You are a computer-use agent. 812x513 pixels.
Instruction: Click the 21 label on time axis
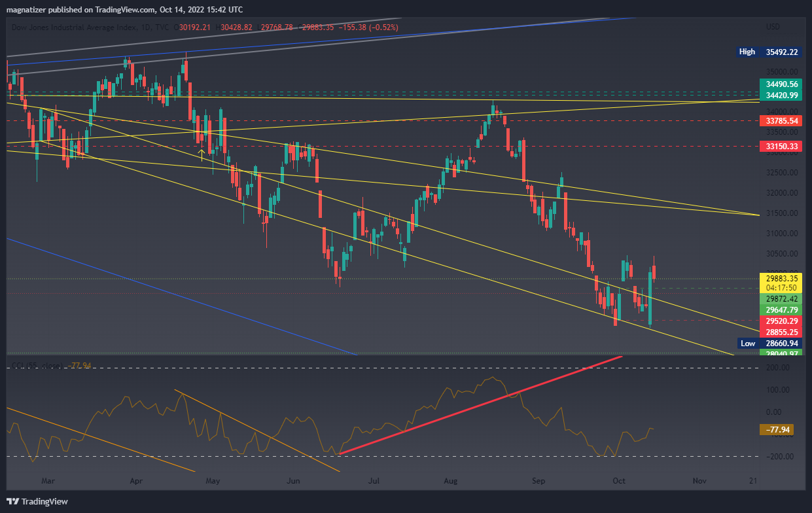(753, 481)
